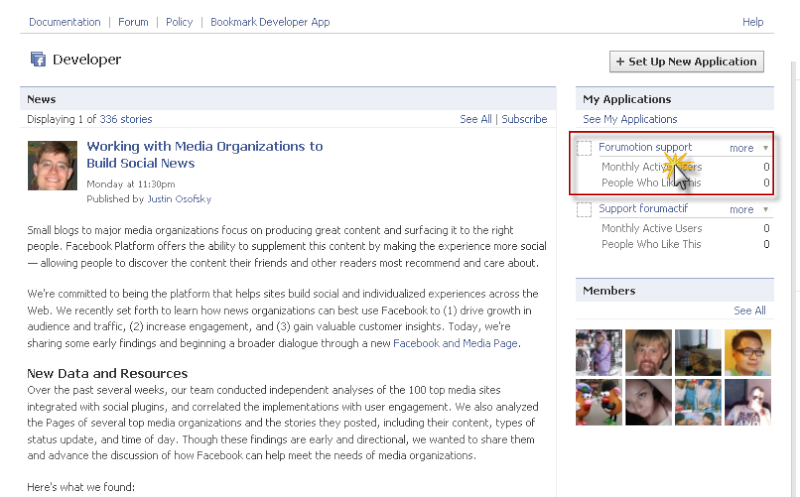Screen dimensions: 800x497
Task: Open the Support forumactif application icon placeholder
Action: pyautogui.click(x=584, y=209)
